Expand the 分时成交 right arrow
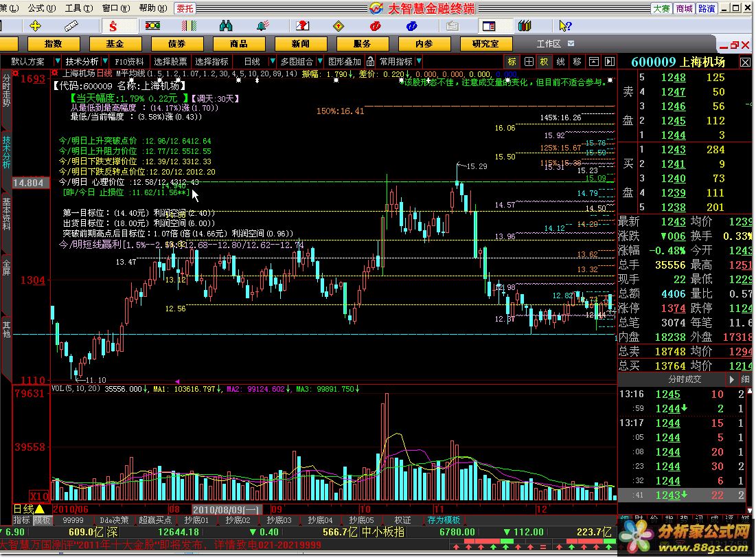Screen dimensions: 756x558 [x=731, y=379]
